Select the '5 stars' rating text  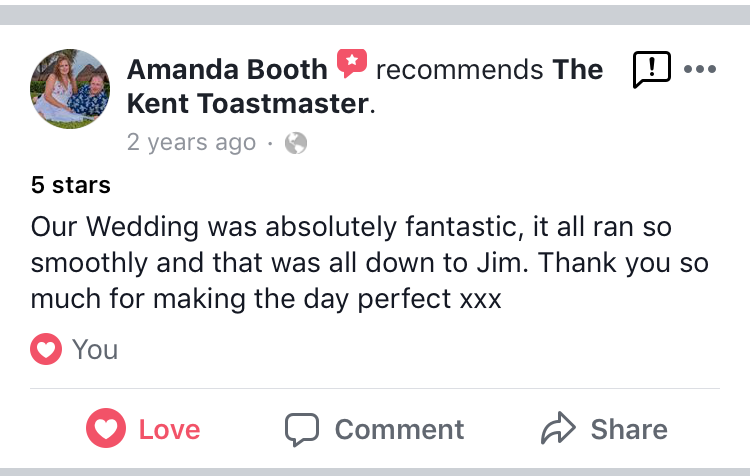click(x=71, y=185)
